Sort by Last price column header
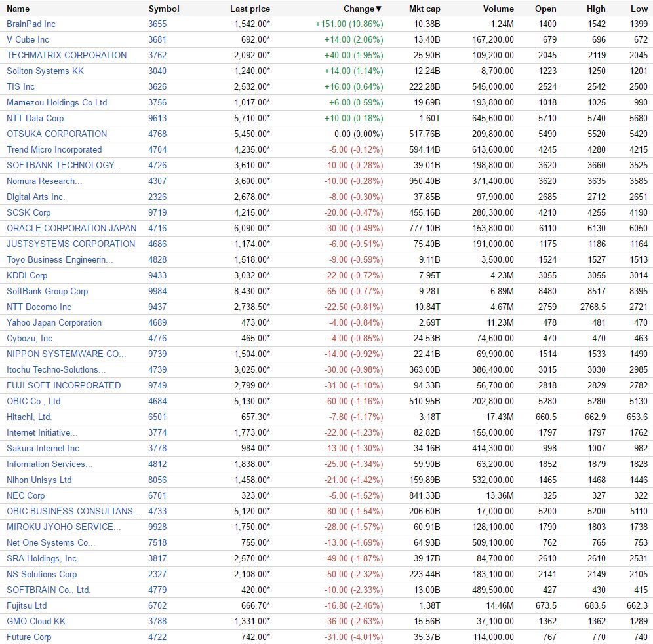This screenshot has height=644, width=653. pos(250,9)
